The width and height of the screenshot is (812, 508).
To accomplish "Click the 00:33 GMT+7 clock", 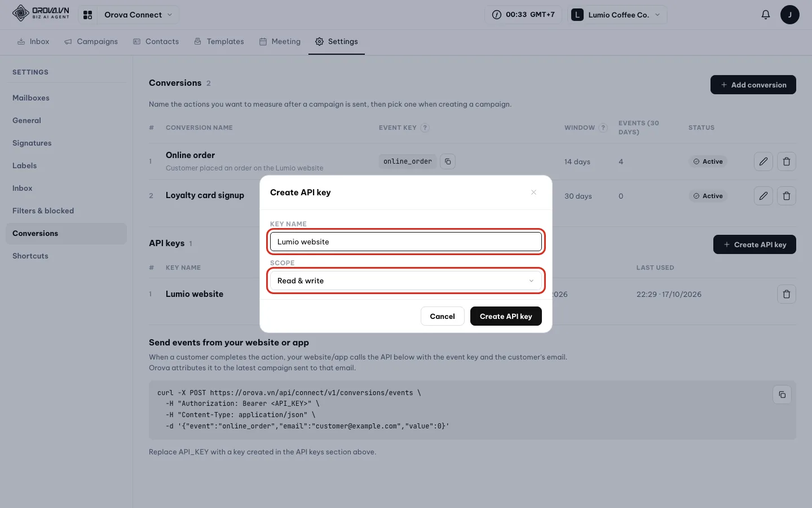I will pyautogui.click(x=523, y=15).
